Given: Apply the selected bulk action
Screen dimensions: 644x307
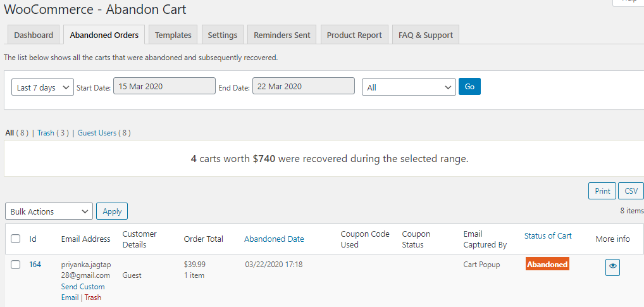Looking at the screenshot, I should 112,211.
